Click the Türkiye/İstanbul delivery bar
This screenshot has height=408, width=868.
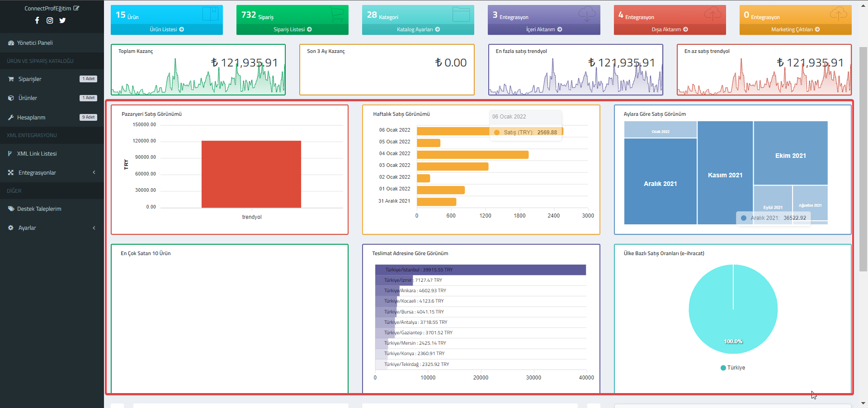(481, 270)
